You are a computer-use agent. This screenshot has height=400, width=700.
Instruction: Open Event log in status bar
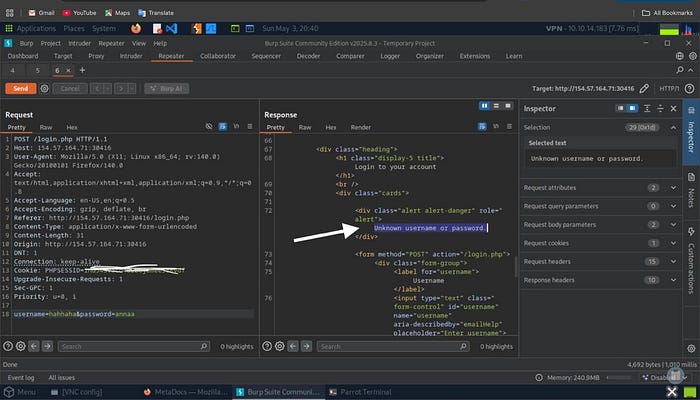click(x=21, y=378)
